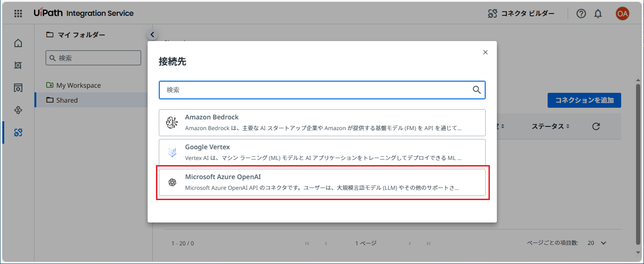Close the 接続先 dialog
The width and height of the screenshot is (644, 264).
(x=485, y=52)
